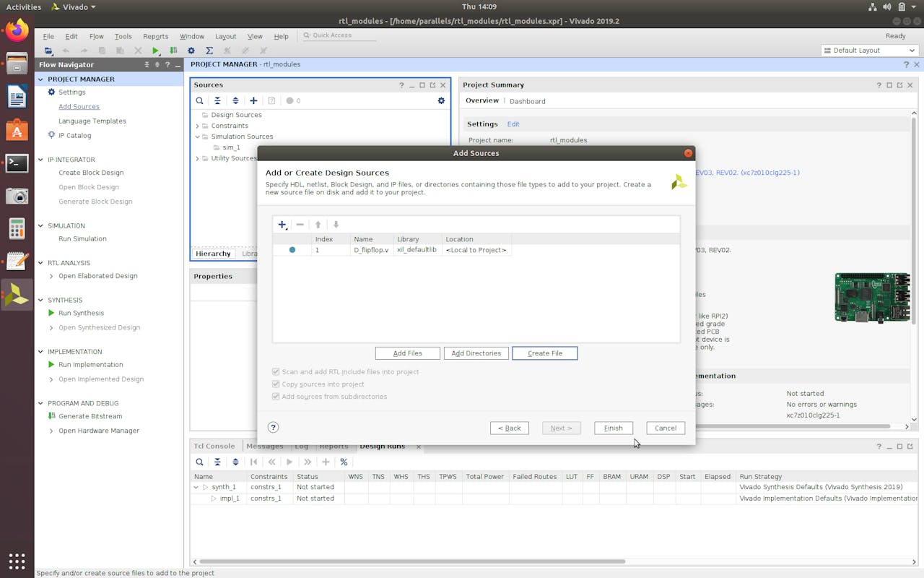The image size is (924, 578).
Task: Open the Default Layout dropdown
Action: (869, 51)
